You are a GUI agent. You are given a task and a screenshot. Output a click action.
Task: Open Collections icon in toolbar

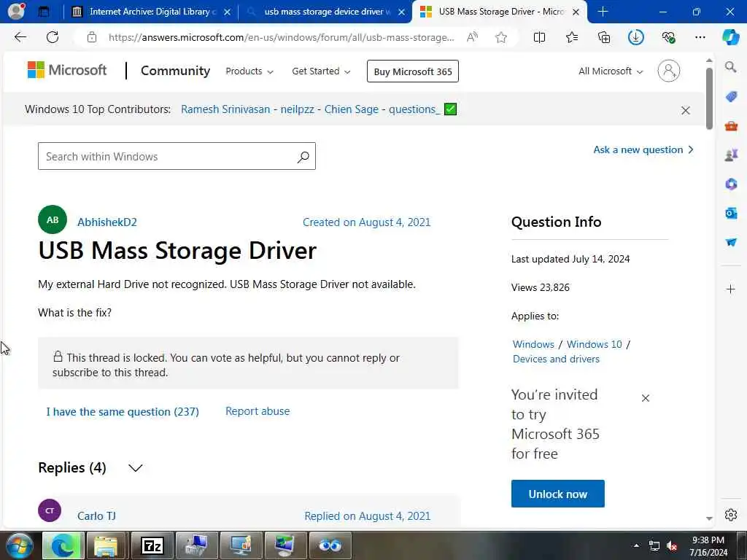coord(603,37)
